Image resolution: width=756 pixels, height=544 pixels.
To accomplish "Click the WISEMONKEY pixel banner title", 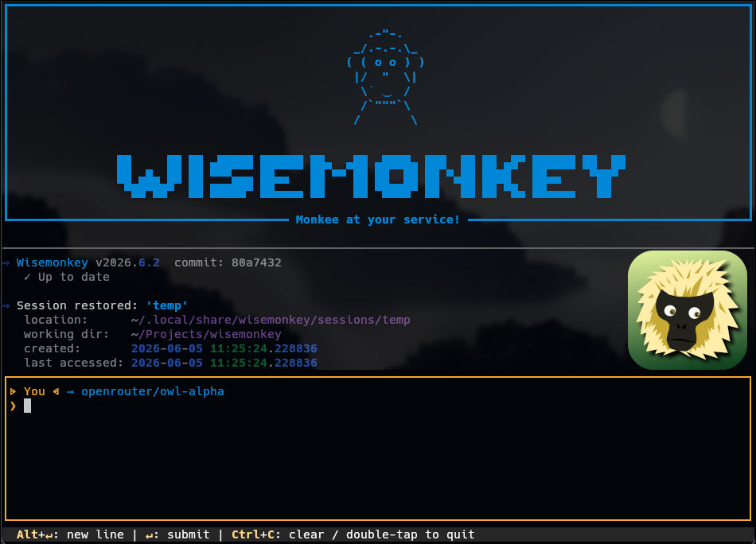I will coord(372,177).
